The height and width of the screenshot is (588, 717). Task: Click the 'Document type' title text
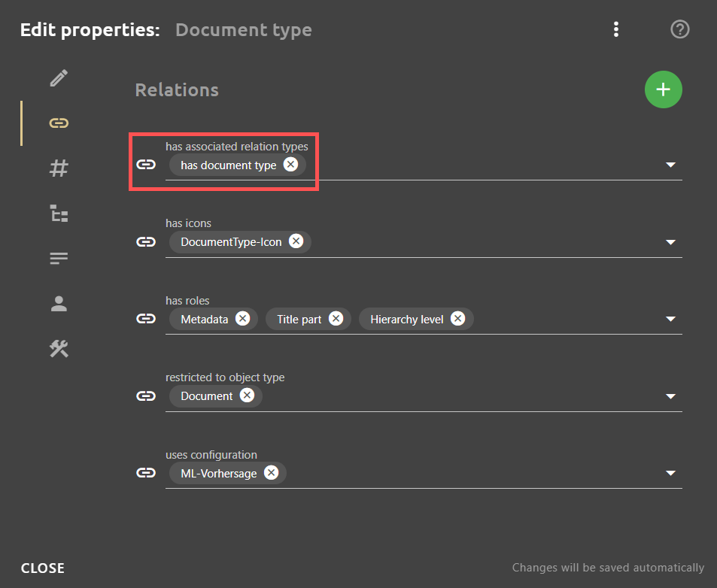point(243,29)
